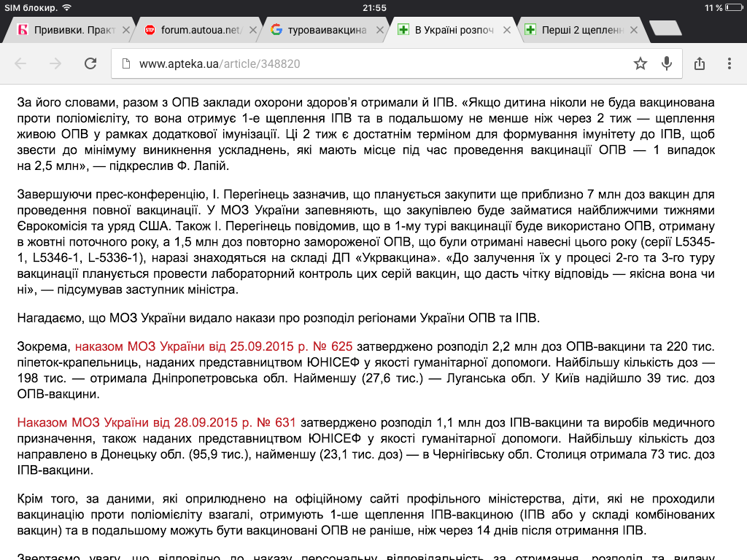Start voice search with the microphone icon
Viewport: 747px width, 560px height.
(x=666, y=63)
